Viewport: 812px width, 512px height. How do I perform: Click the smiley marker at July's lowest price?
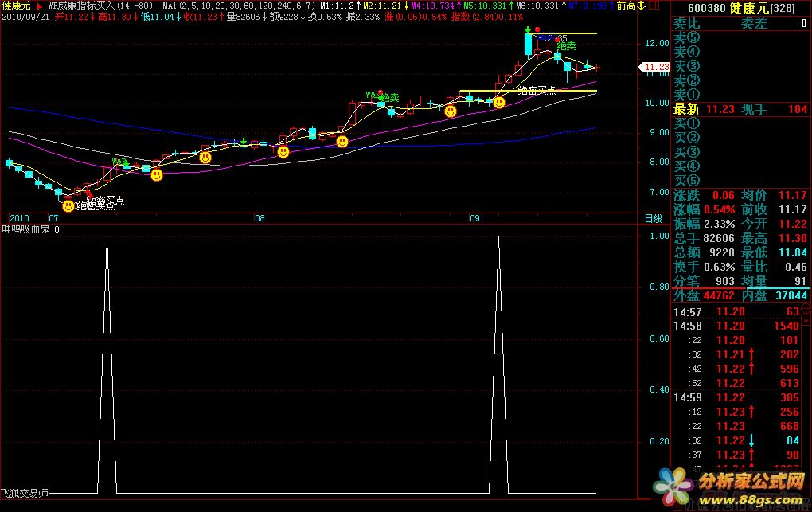(x=68, y=206)
